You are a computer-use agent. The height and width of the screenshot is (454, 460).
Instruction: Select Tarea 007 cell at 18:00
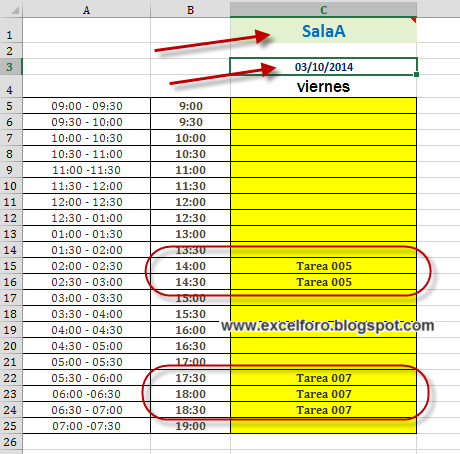pos(323,394)
